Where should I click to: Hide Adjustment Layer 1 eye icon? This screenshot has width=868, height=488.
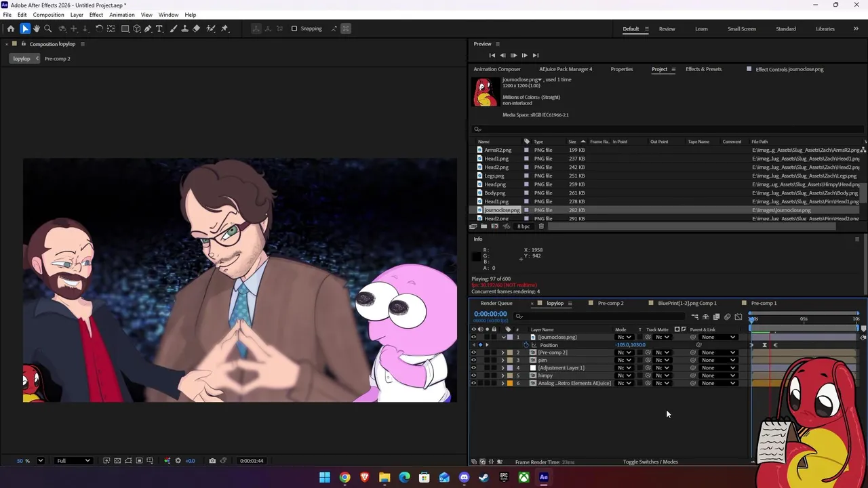click(x=473, y=368)
